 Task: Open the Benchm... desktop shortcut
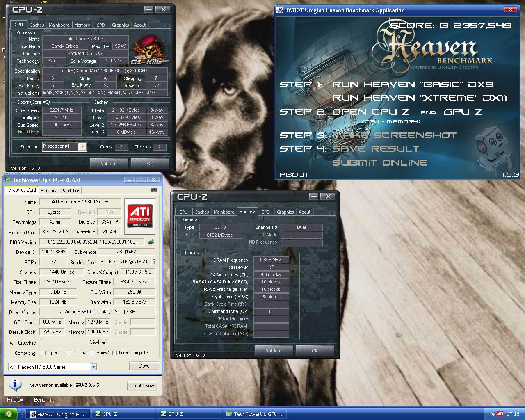tap(46, 399)
